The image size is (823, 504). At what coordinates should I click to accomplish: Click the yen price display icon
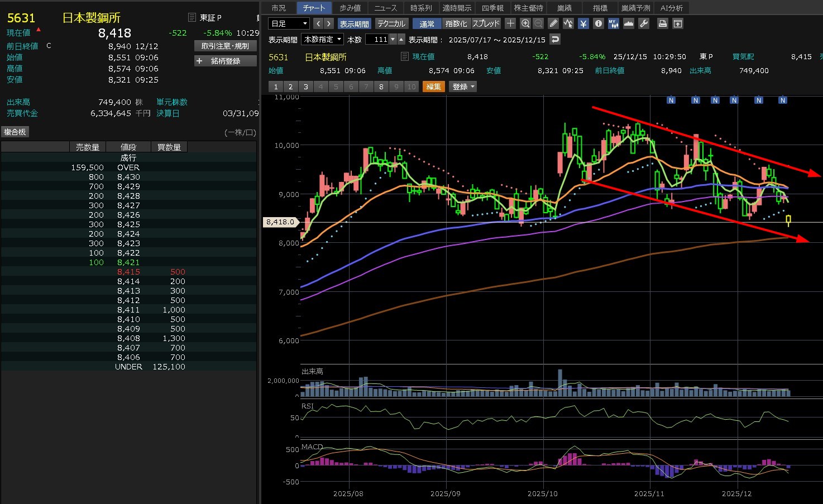583,23
